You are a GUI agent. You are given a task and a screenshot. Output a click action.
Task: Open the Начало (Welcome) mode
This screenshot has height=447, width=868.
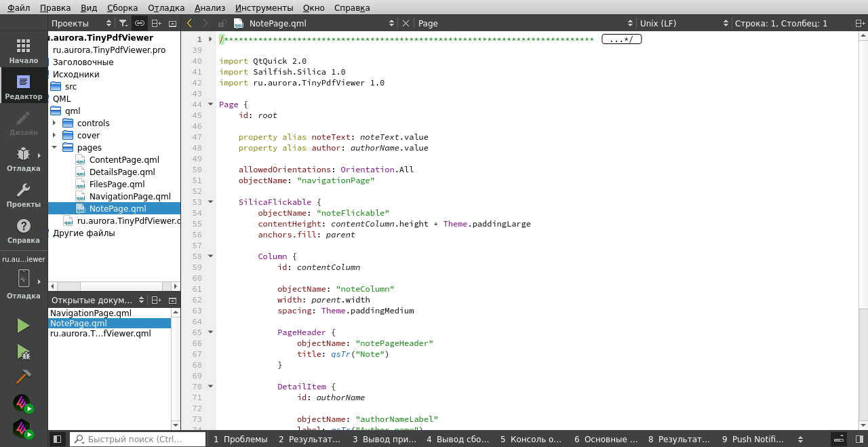pos(24,51)
